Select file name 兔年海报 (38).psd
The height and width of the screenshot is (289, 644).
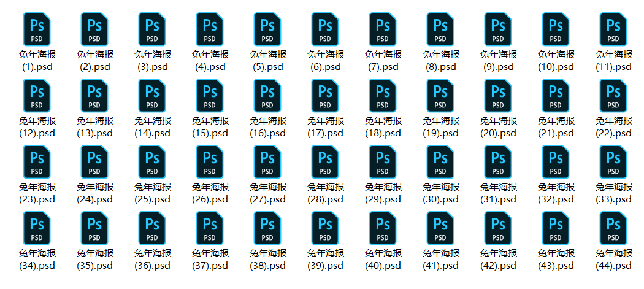[268, 259]
